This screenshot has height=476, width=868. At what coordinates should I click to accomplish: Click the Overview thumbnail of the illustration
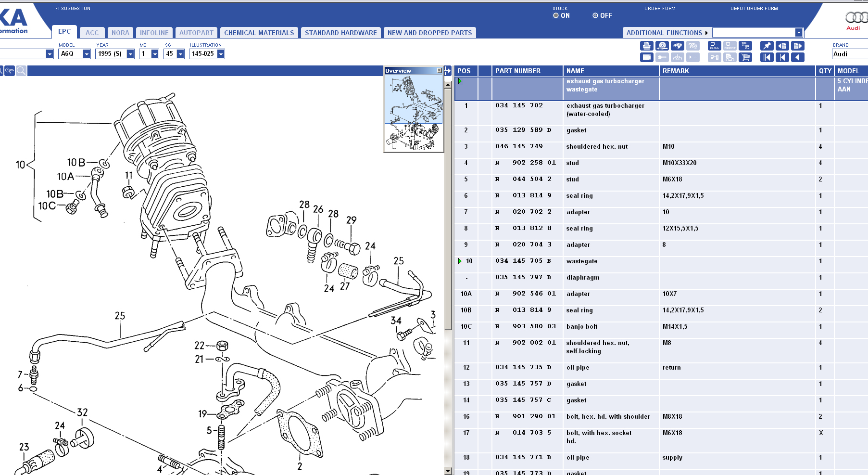pyautogui.click(x=414, y=113)
